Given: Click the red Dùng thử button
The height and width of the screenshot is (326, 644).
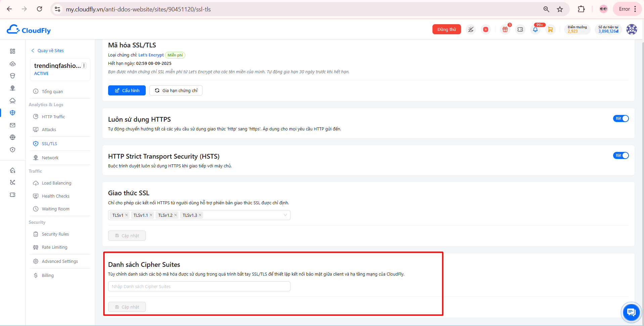Looking at the screenshot, I should pos(447,29).
